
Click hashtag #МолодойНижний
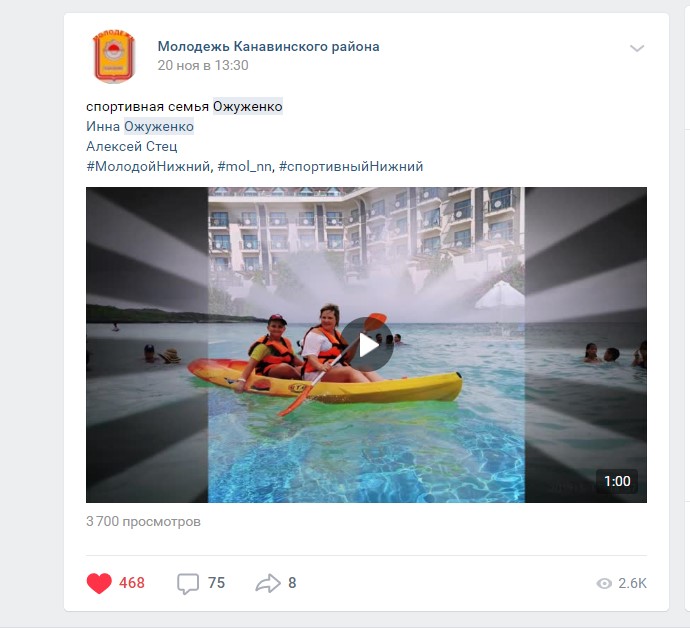point(148,166)
